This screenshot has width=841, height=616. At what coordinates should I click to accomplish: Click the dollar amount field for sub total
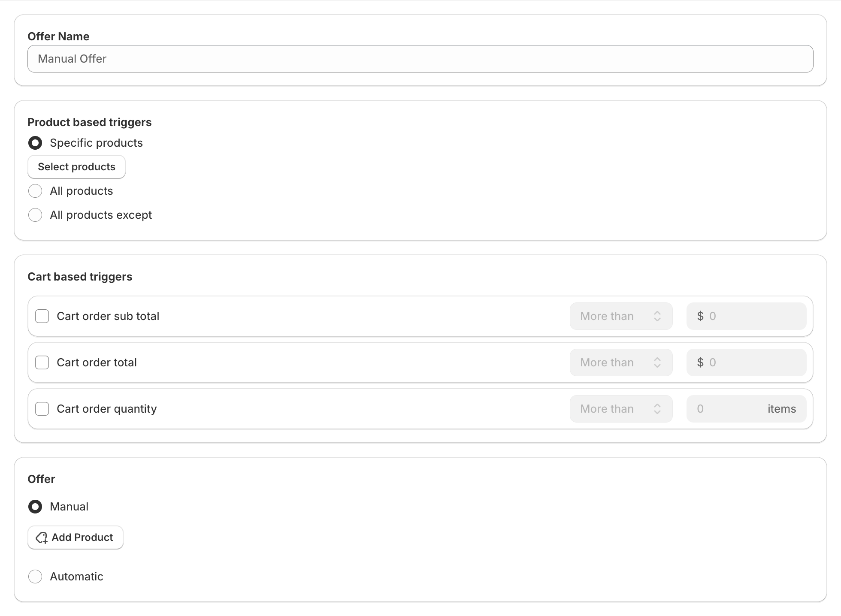tap(746, 316)
